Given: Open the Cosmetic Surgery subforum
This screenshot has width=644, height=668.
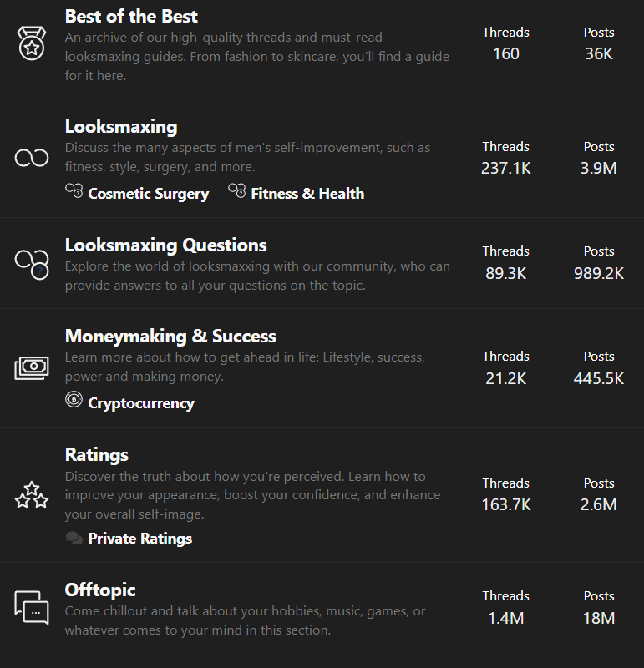Looking at the screenshot, I should pos(148,193).
